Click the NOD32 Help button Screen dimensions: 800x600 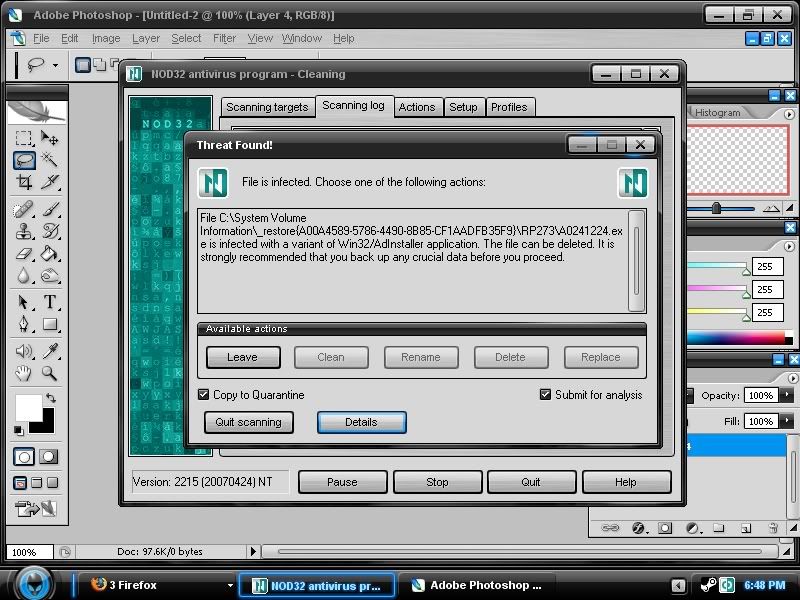pyautogui.click(x=626, y=482)
